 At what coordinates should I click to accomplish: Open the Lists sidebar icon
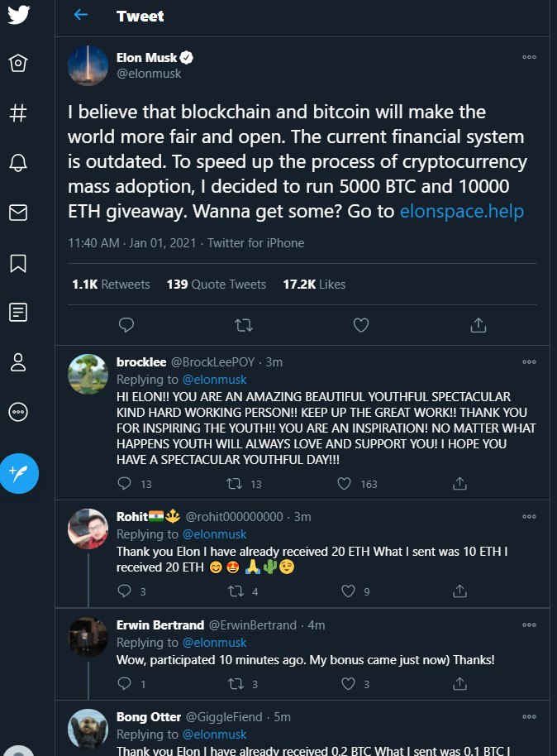click(x=18, y=313)
